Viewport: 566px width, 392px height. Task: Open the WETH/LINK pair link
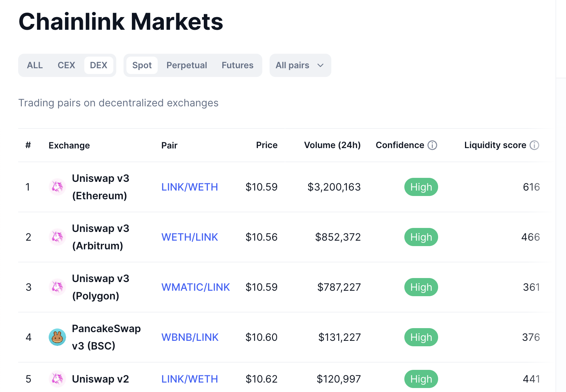(190, 237)
